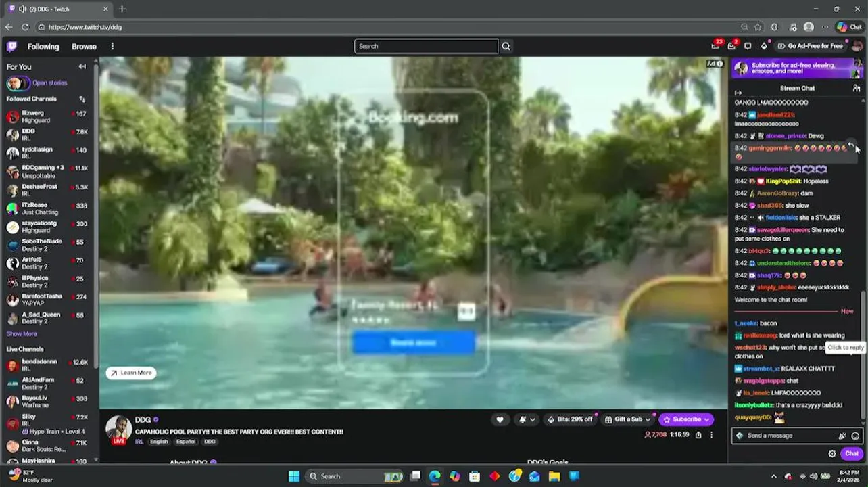Open the user profile avatar menu
The width and height of the screenshot is (868, 487).
tap(857, 46)
